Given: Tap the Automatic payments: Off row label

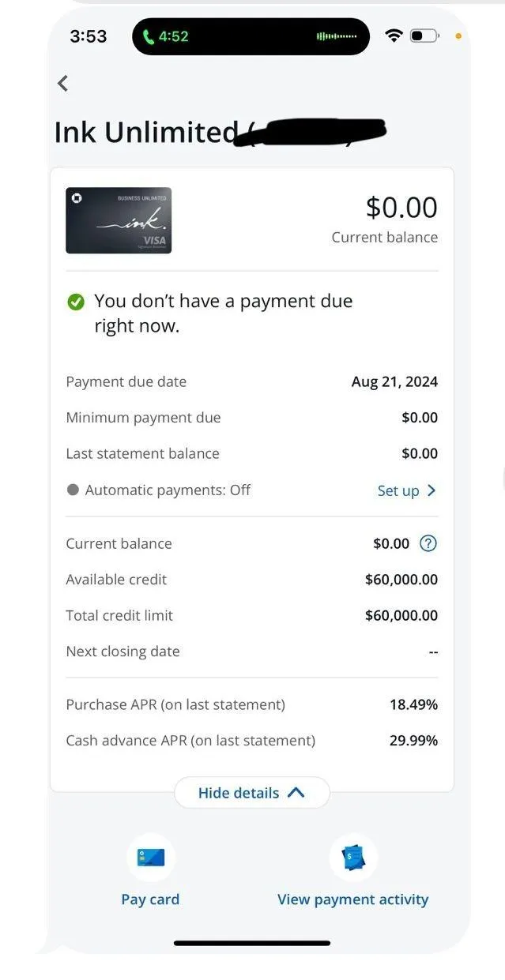Looking at the screenshot, I should pyautogui.click(x=168, y=490).
